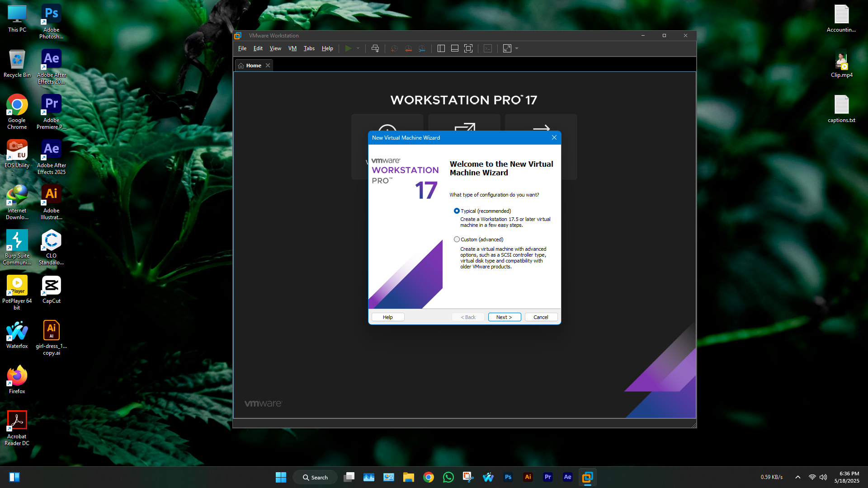
Task: Click the green power-on play icon
Action: [348, 48]
